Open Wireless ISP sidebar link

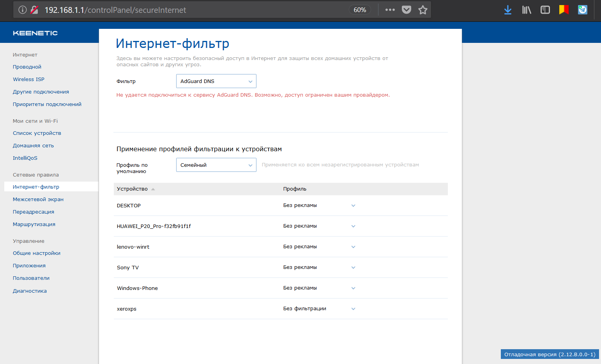click(28, 79)
